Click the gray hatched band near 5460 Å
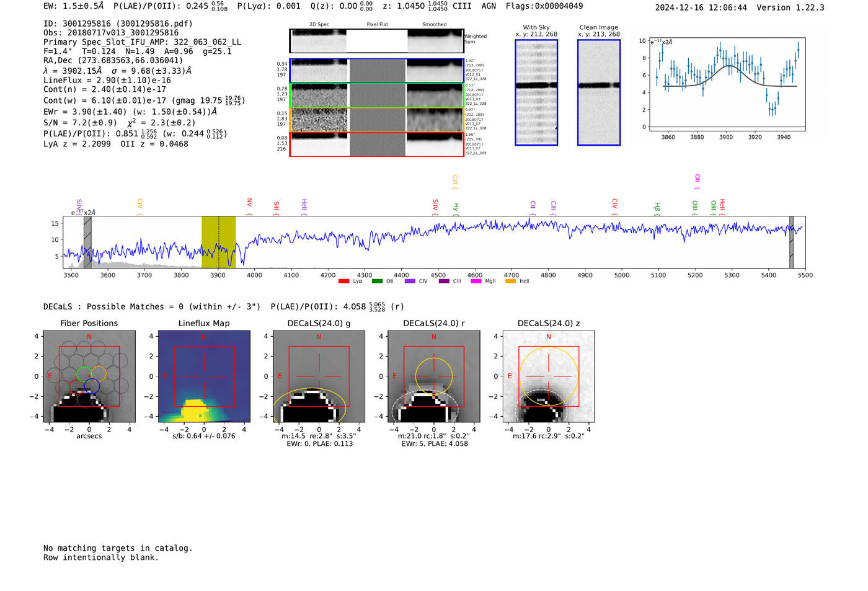This screenshot has height=591, width=868. pyautogui.click(x=791, y=242)
